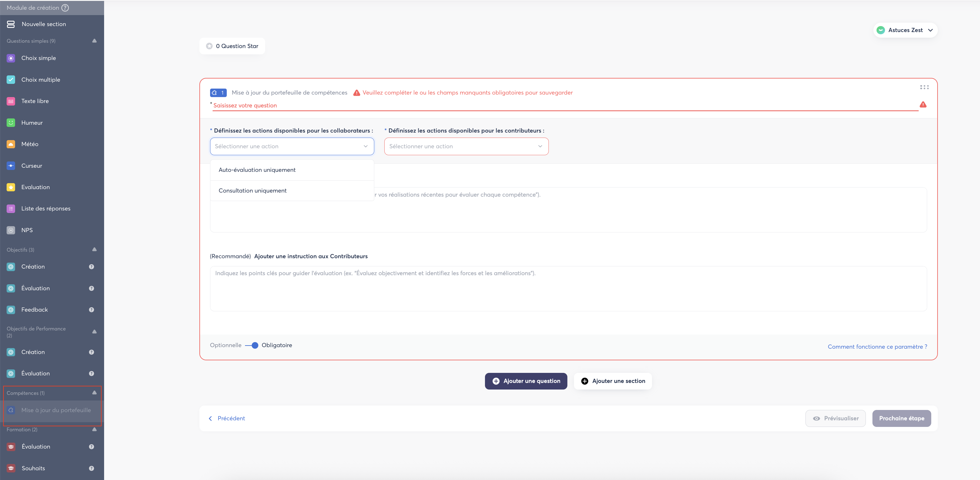Toggle the Optionnelle/Obligatoire switch
Viewport: 980px width, 480px height.
252,345
